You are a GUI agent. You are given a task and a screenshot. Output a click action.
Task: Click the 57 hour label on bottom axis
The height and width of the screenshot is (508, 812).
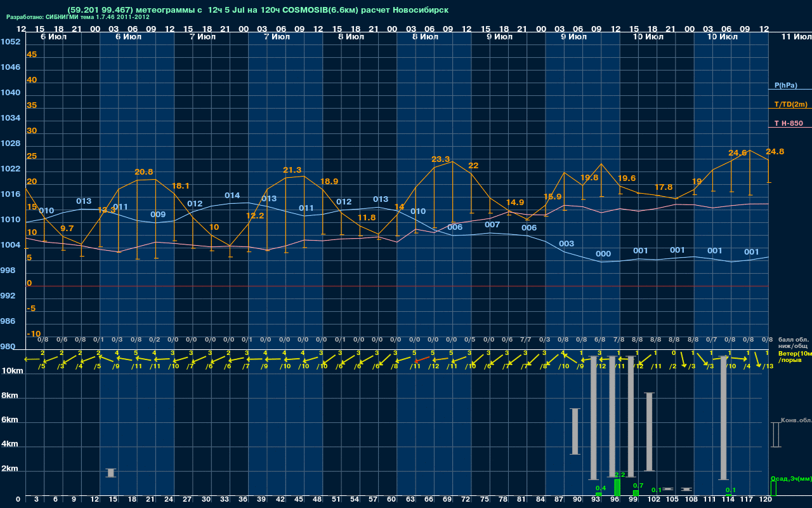pos(373,500)
